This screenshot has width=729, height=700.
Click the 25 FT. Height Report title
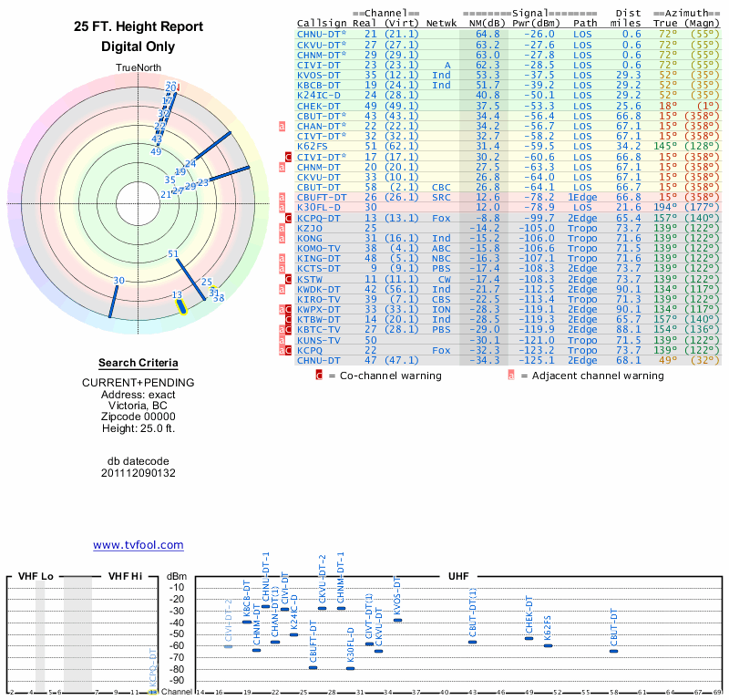(x=139, y=26)
